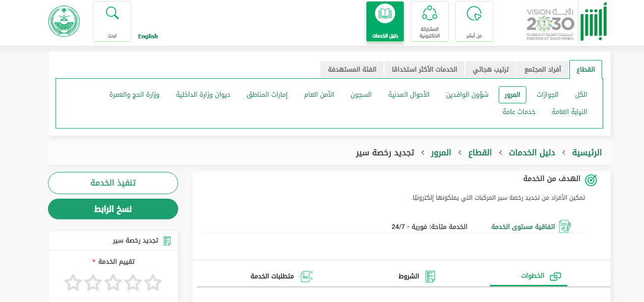
Task: Select the rightmost rating star
Action: point(153,283)
